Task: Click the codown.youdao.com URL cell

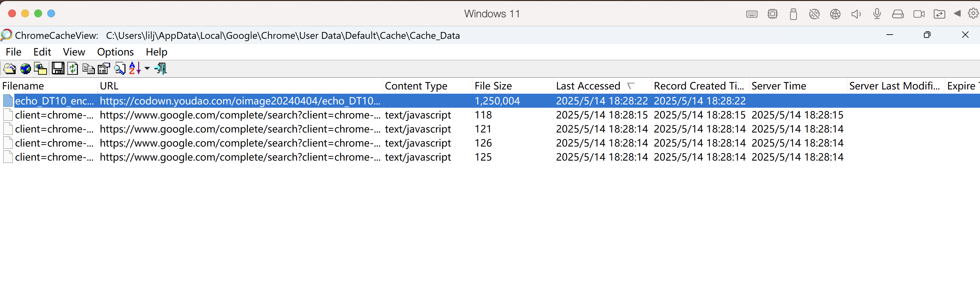Action: coord(240,101)
